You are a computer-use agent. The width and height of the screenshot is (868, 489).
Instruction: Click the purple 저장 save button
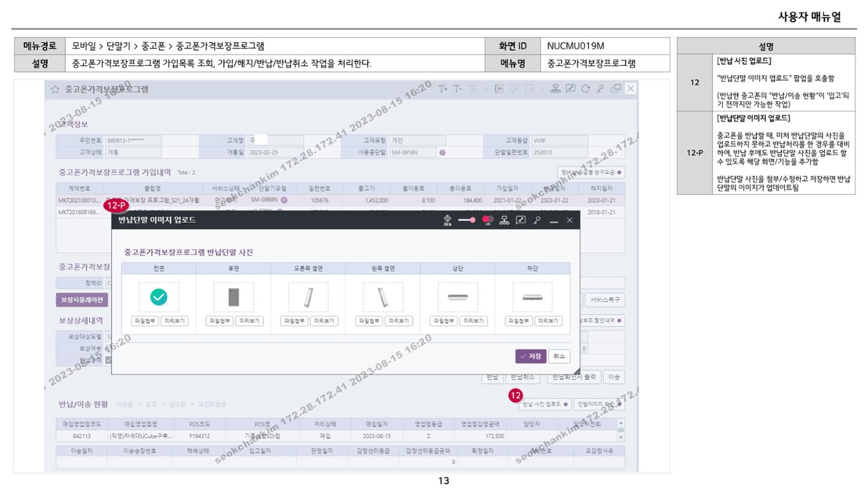[530, 356]
